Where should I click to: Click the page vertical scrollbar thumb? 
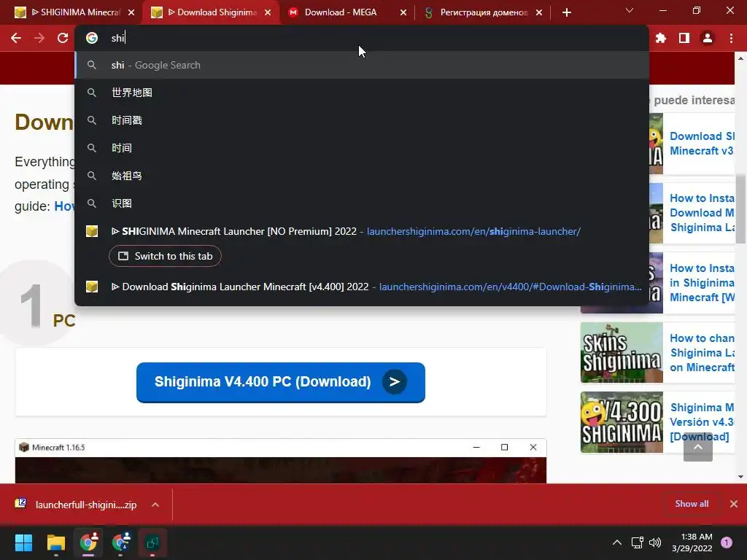(741, 209)
